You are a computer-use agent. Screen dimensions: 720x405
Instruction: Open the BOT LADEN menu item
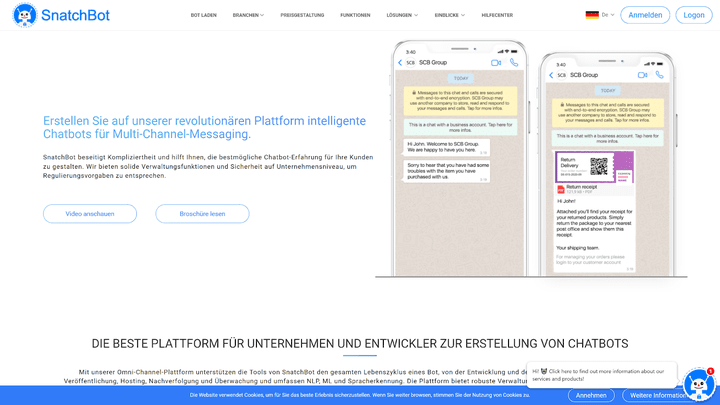pyautogui.click(x=203, y=15)
